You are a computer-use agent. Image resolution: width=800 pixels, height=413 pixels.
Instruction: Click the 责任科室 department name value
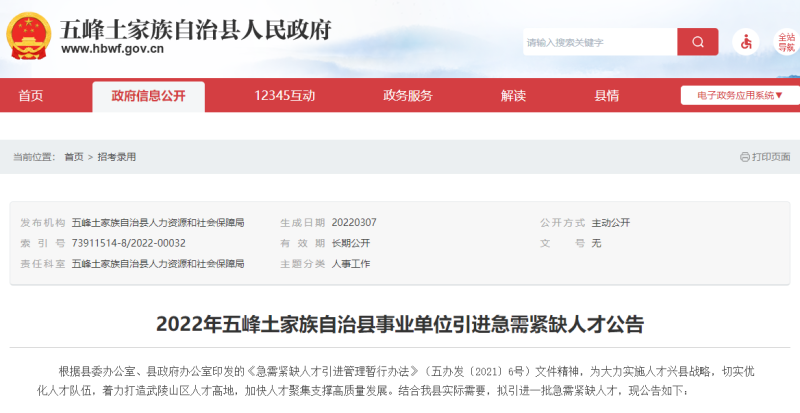point(158,263)
